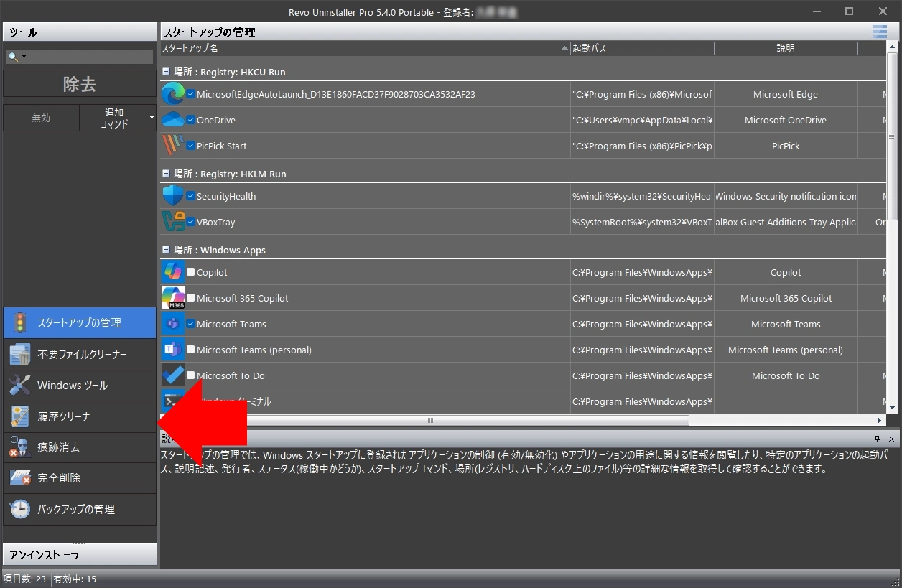This screenshot has width=902, height=588.
Task: Enable the Copilot startup checkbox
Action: 190,272
